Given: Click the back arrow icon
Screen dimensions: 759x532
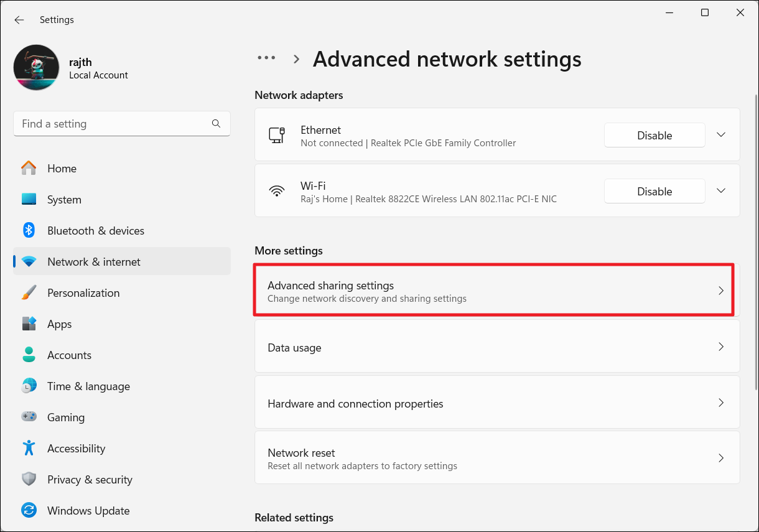Looking at the screenshot, I should pos(19,20).
